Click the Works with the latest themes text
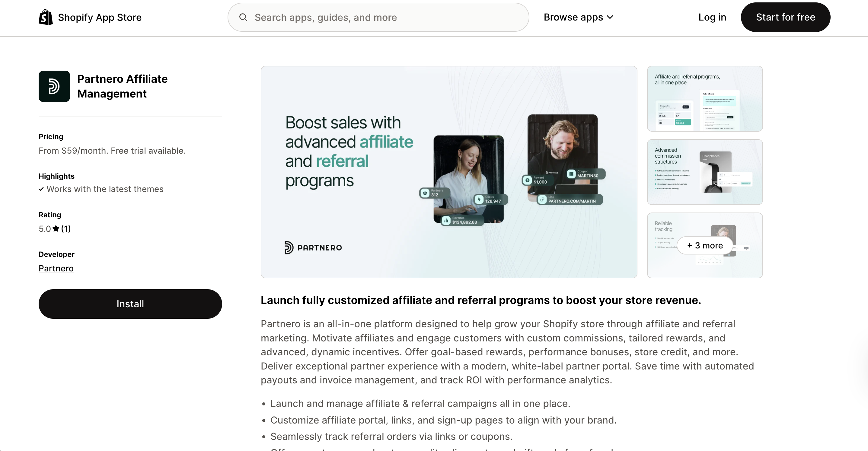Viewport: 868px width, 451px height. tap(105, 189)
